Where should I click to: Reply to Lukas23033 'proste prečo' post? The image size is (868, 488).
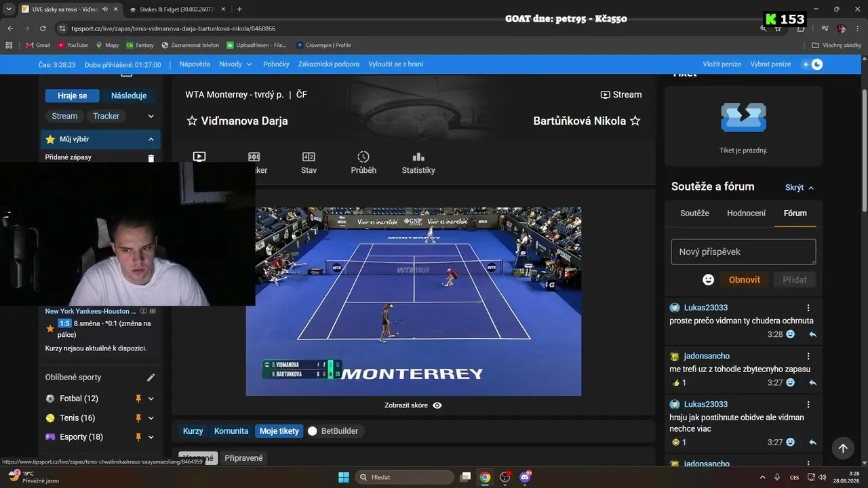[x=812, y=334]
